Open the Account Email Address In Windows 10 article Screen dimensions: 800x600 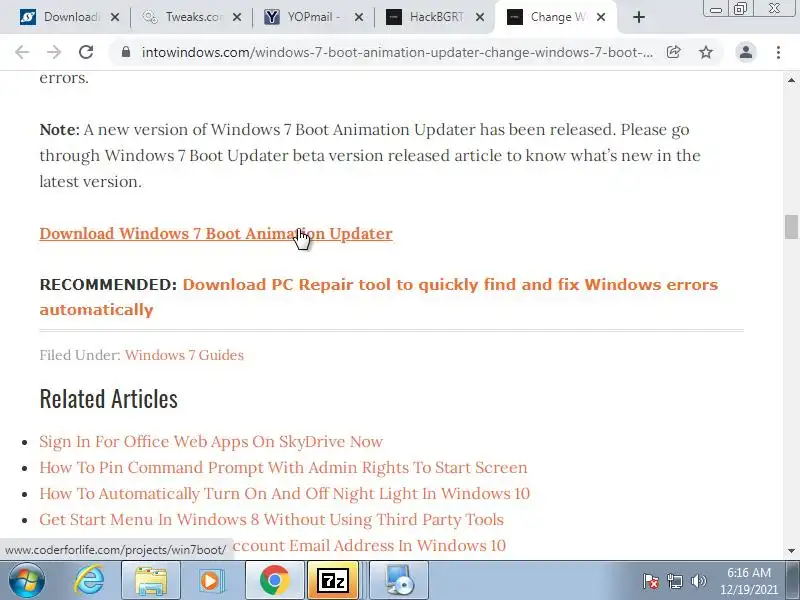(x=369, y=546)
